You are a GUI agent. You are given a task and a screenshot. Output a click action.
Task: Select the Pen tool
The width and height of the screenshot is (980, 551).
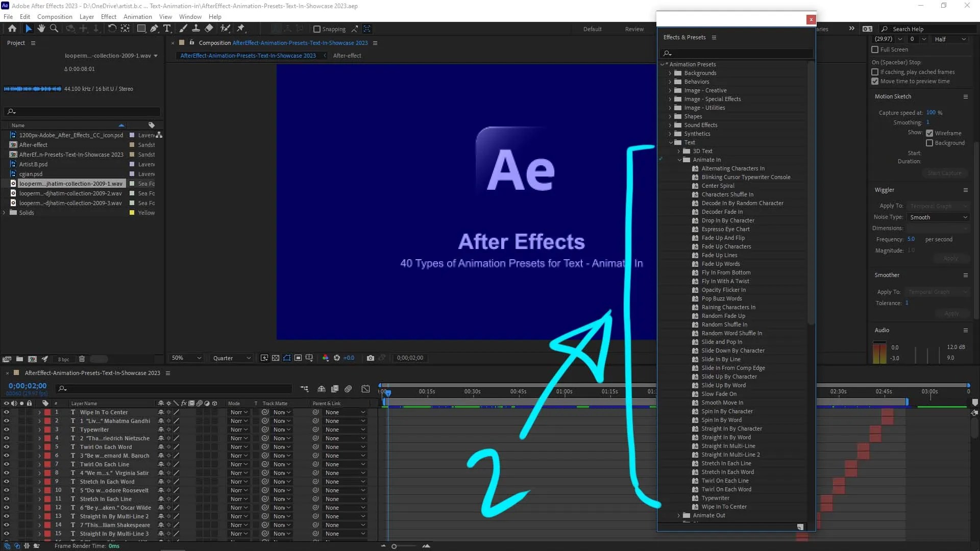coord(154,29)
